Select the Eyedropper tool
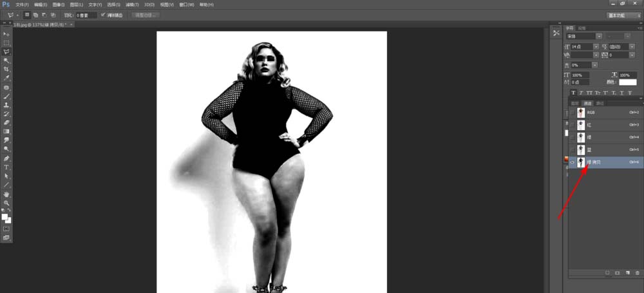Screen dimensions: 644x293 pos(6,78)
